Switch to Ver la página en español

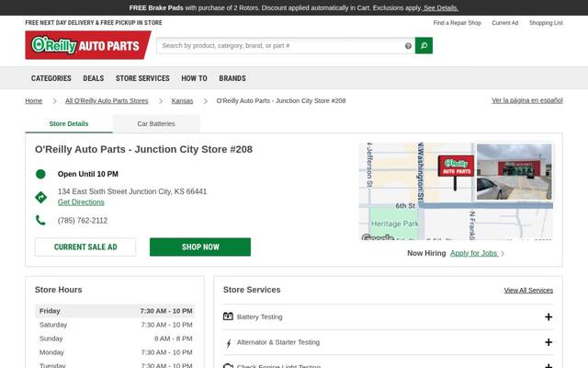[527, 100]
